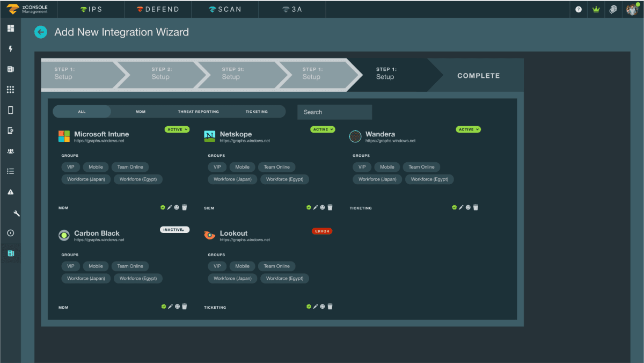
Task: Click inside the Search field
Action: 334,112
